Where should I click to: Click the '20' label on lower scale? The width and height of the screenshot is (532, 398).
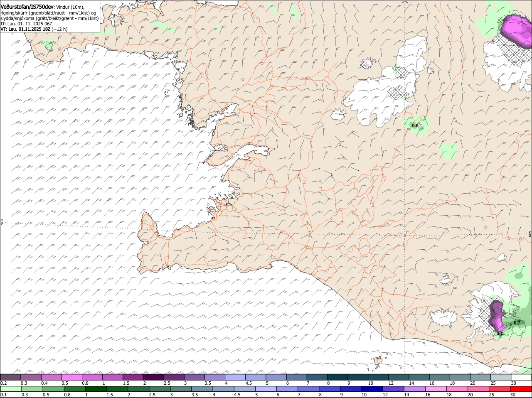(470, 395)
